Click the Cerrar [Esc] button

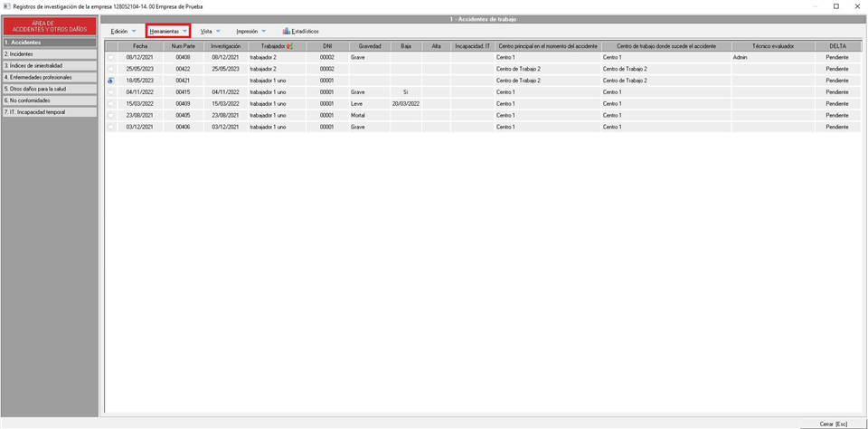[832, 424]
